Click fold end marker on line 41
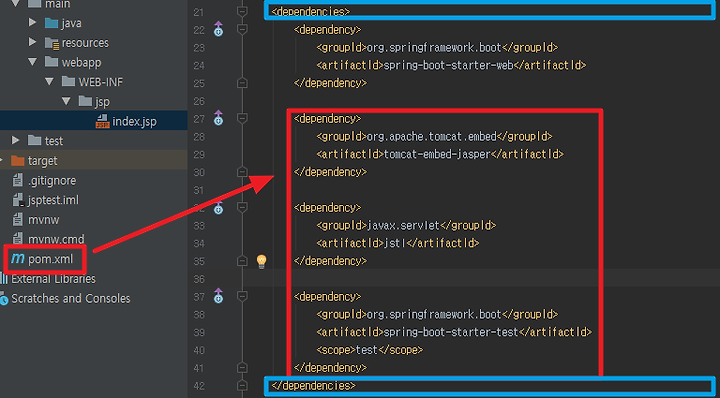Image resolution: width=720 pixels, height=398 pixels. pos(242,368)
